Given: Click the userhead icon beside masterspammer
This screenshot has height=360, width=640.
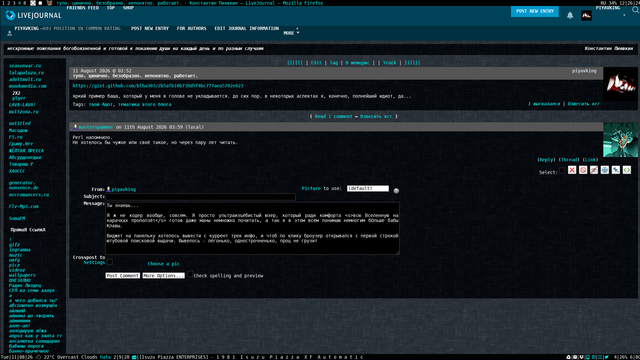Looking at the screenshot, I should [x=75, y=127].
